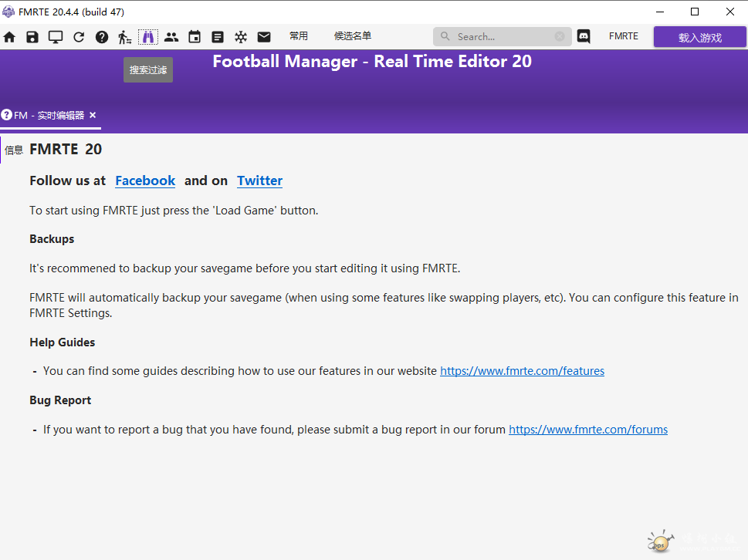Open the Twitter link
This screenshot has height=560, width=748.
click(260, 180)
